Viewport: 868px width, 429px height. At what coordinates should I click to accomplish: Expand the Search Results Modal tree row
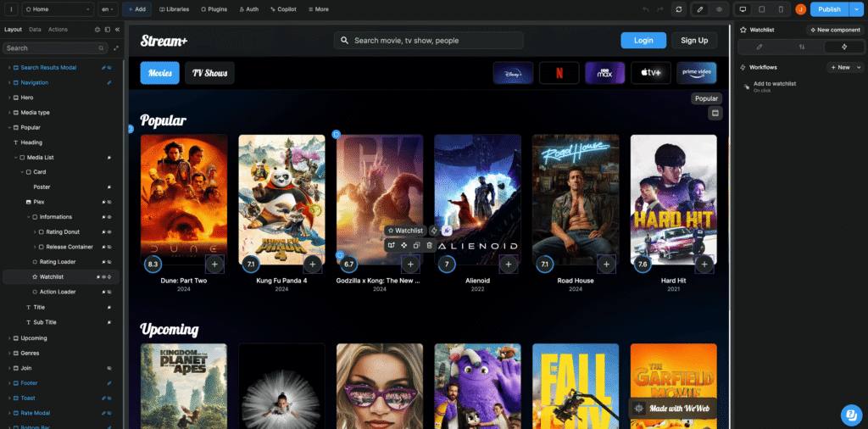9,68
